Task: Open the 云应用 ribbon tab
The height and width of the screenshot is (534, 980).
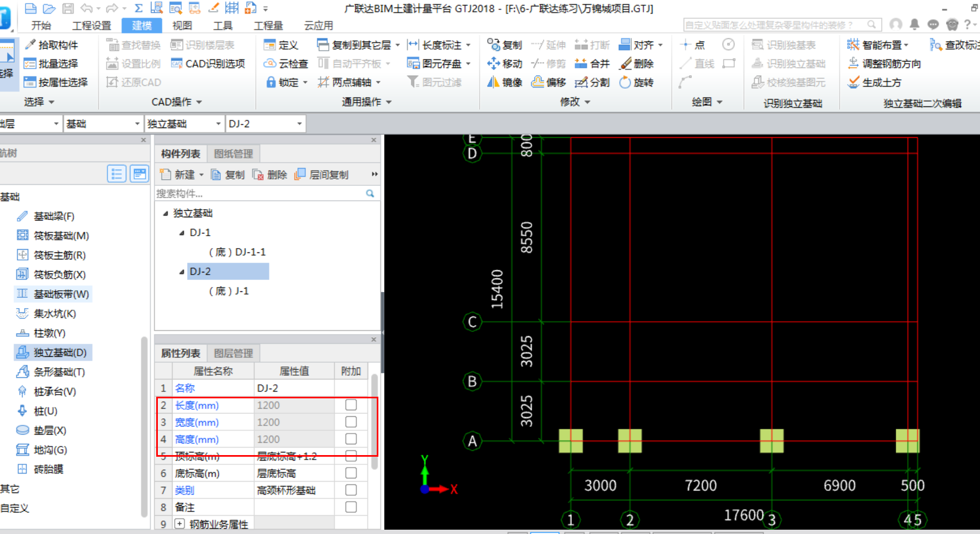Action: tap(318, 25)
